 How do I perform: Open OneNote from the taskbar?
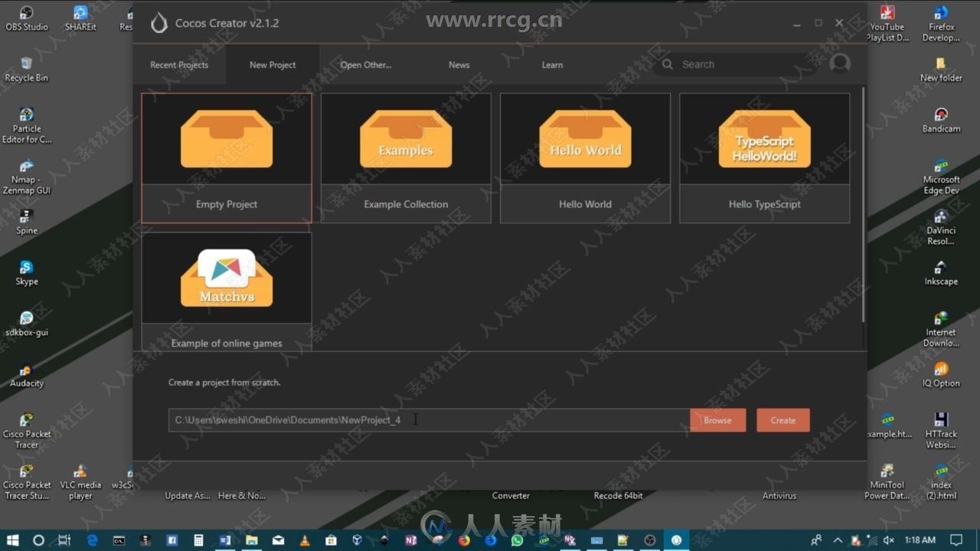pos(410,540)
